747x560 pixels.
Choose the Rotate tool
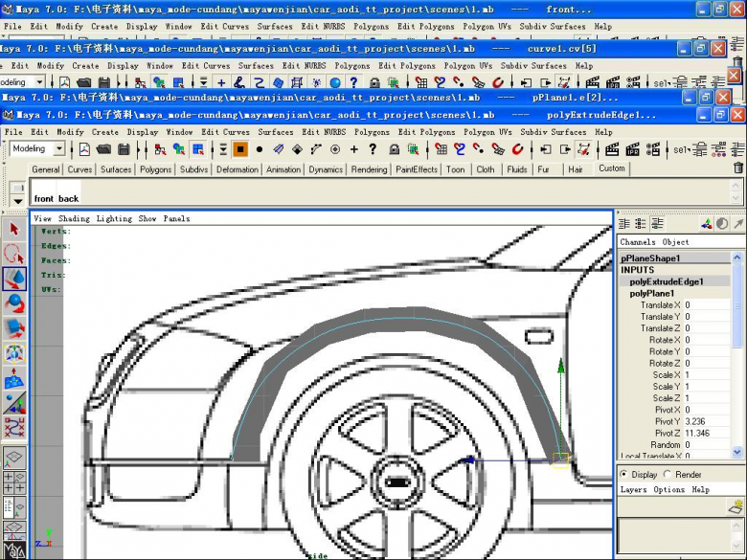(14, 303)
